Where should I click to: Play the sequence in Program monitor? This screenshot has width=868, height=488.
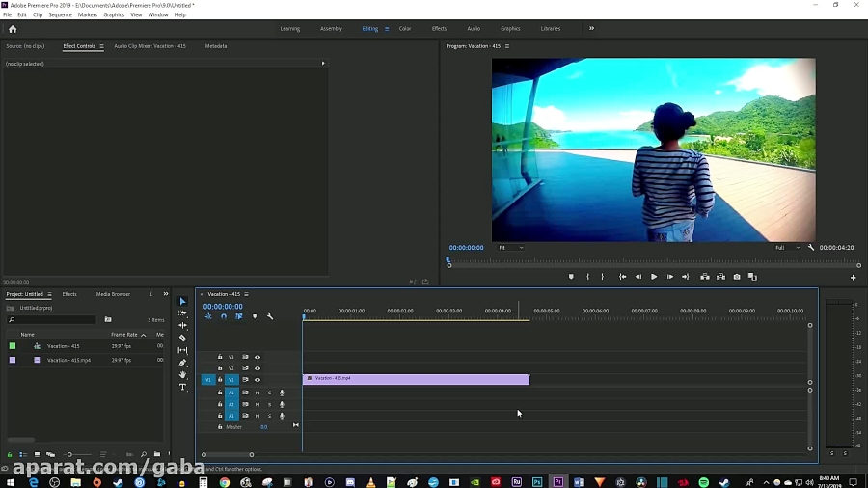point(654,277)
